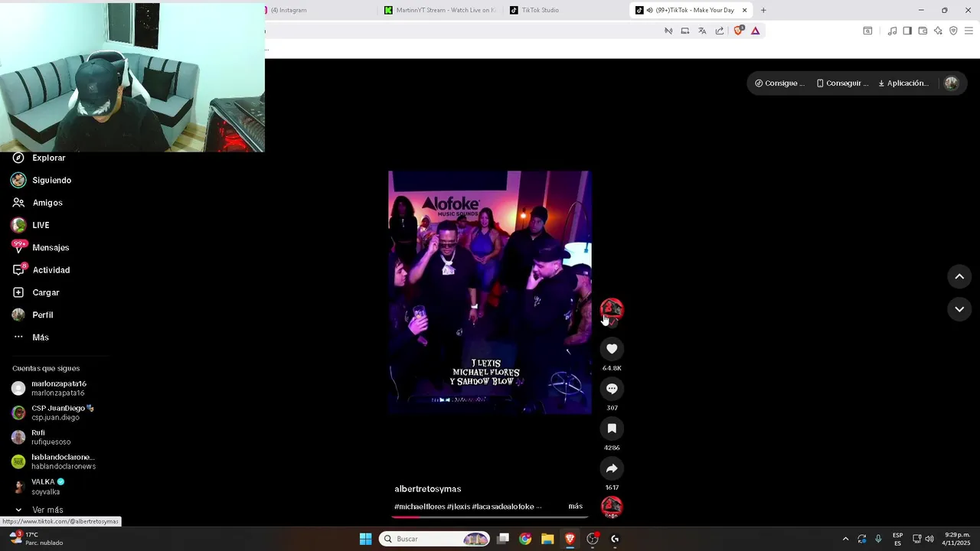
Task: Select the TikTok - Make Your Day tab
Action: [x=689, y=11]
